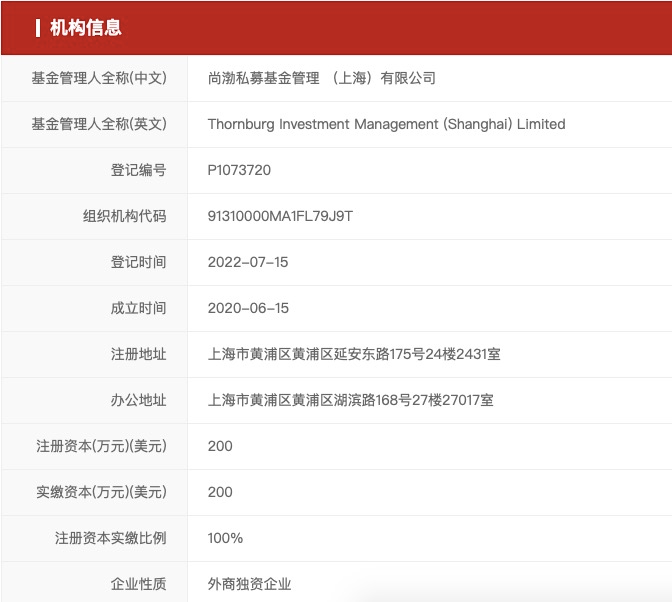
Task: Select the 200 value for 注册资本
Action: [x=220, y=446]
